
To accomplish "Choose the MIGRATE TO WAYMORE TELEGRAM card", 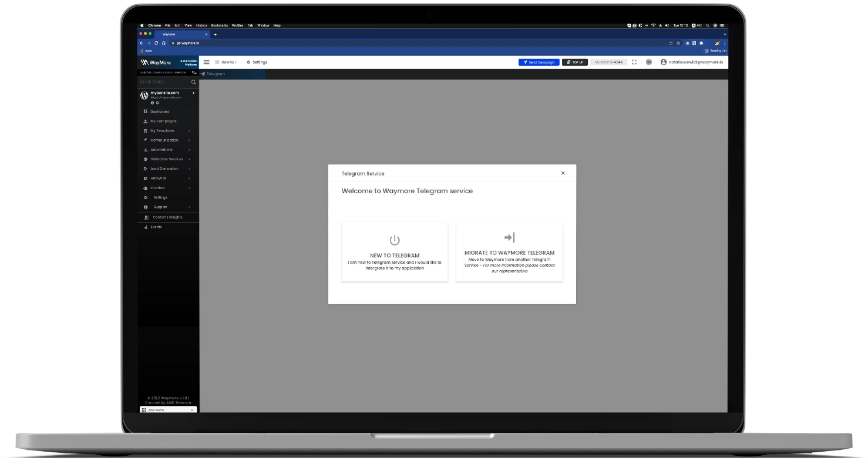I will tap(509, 252).
